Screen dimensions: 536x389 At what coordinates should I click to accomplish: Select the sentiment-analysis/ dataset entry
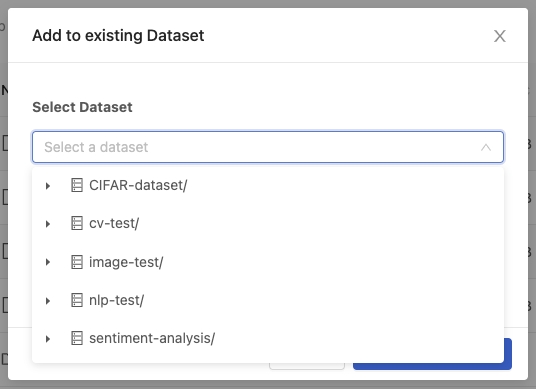tap(152, 338)
